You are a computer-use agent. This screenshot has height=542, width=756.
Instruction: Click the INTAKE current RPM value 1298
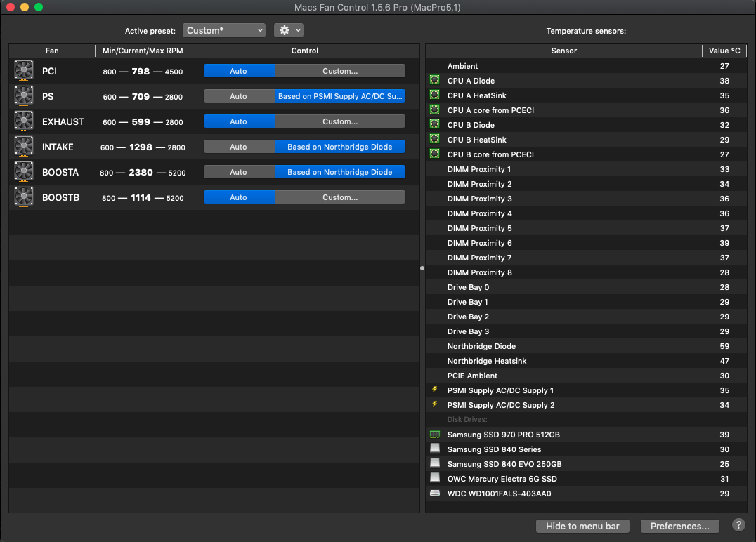(x=141, y=147)
